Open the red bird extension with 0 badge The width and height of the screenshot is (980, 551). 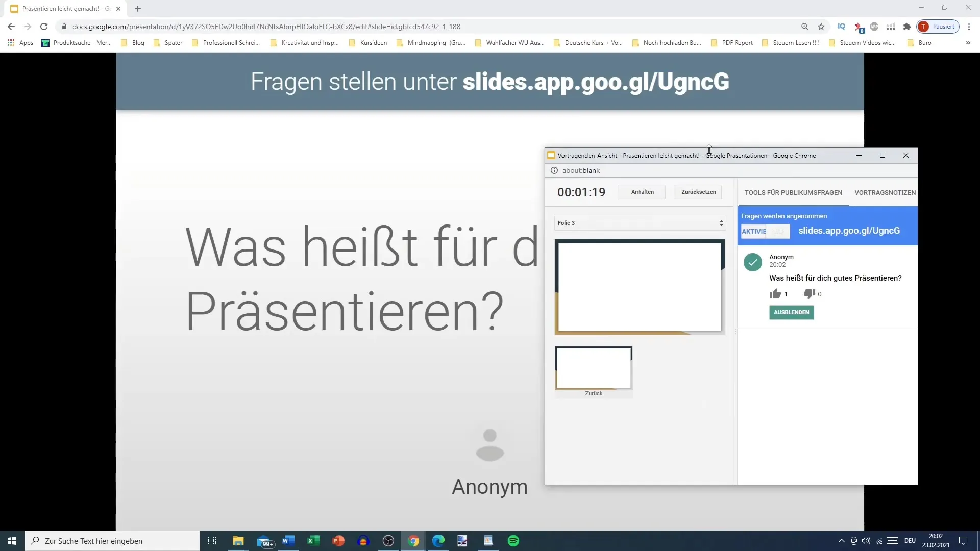tap(859, 27)
